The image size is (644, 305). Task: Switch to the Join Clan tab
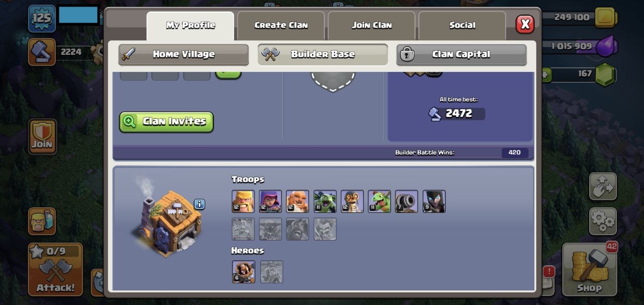372,26
